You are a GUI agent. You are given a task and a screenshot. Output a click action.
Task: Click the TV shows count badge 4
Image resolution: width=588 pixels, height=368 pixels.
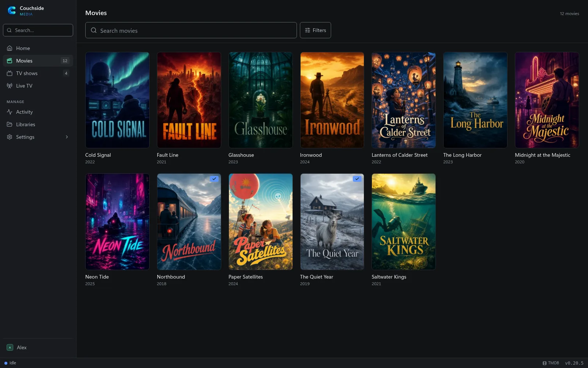pos(66,73)
